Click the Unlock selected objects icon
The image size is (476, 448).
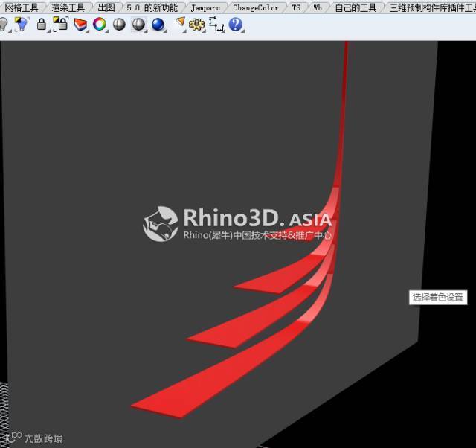61,24
